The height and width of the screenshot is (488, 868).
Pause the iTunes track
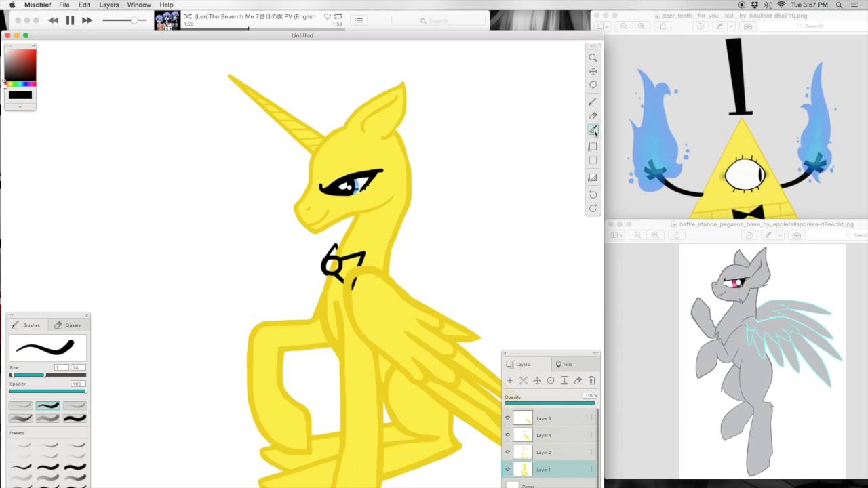tap(70, 20)
